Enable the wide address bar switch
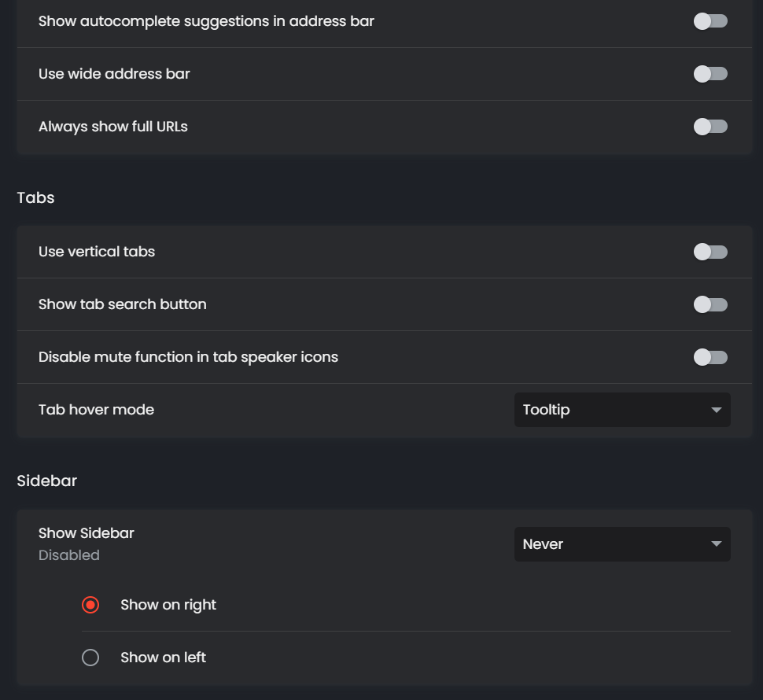The width and height of the screenshot is (763, 700). pos(710,74)
